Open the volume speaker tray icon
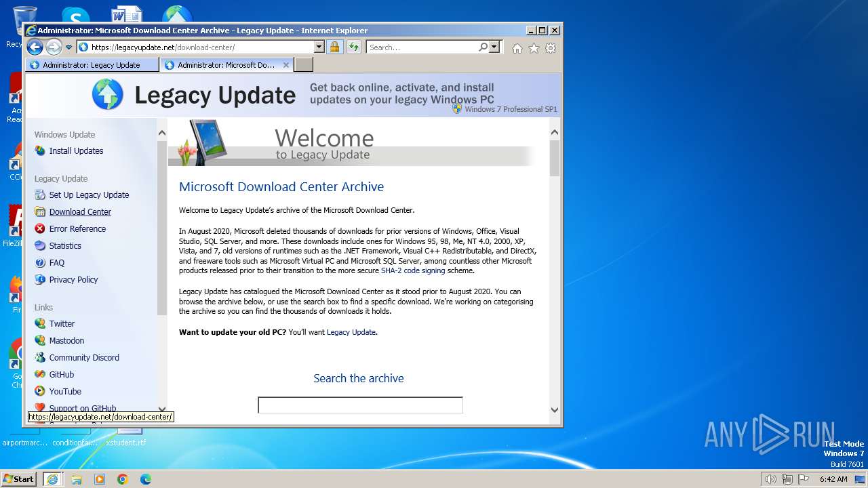868x488 pixels. tap(770, 479)
